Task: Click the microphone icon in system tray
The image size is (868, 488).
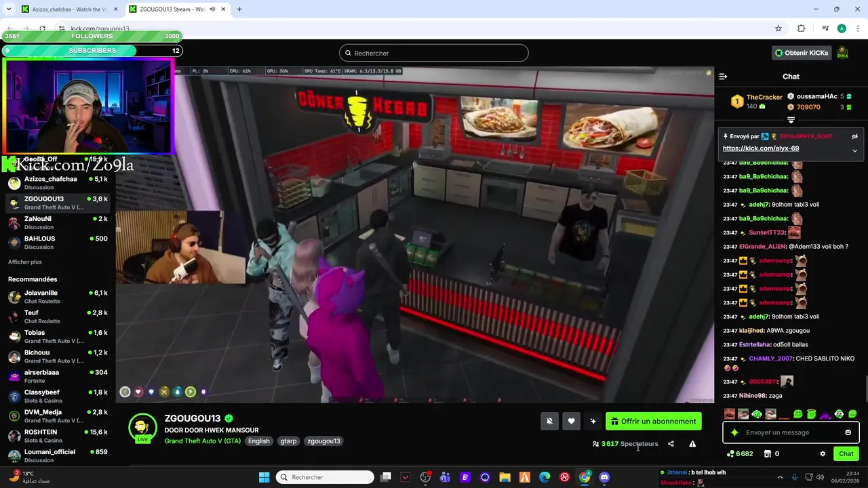Action: [x=795, y=477]
